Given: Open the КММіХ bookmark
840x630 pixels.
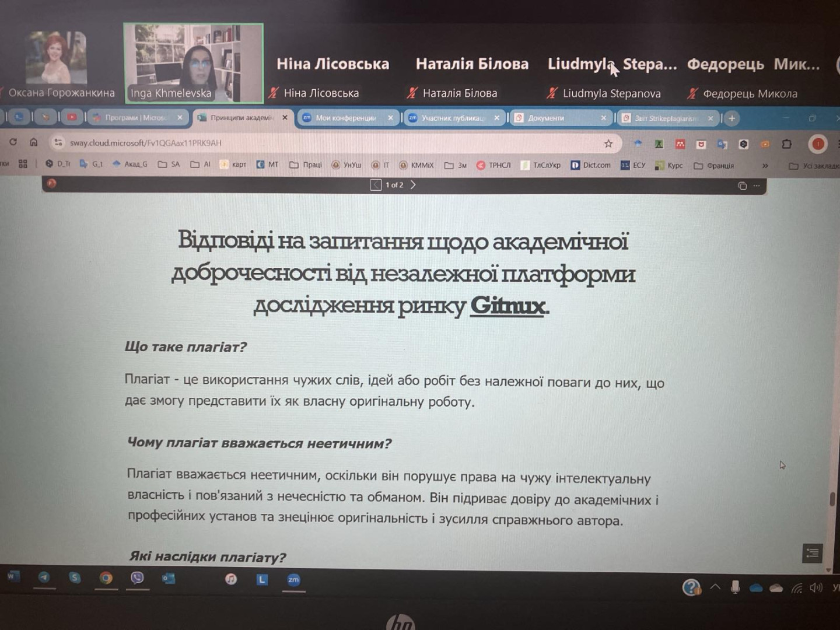Looking at the screenshot, I should pos(416,165).
